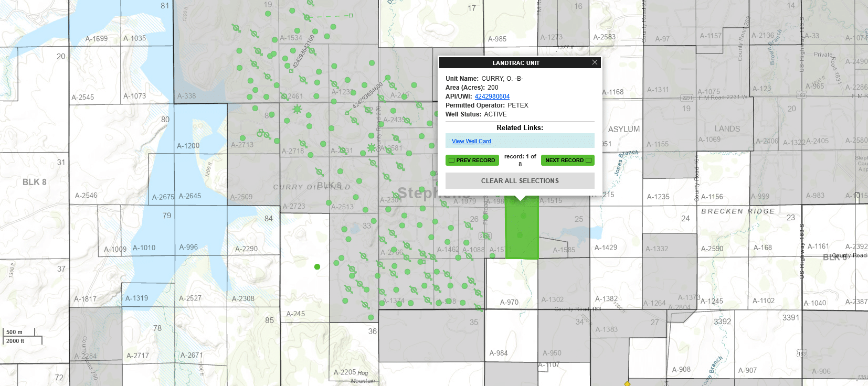Screen dimensions: 868x386
Task: Advance to the next record
Action: (567, 160)
